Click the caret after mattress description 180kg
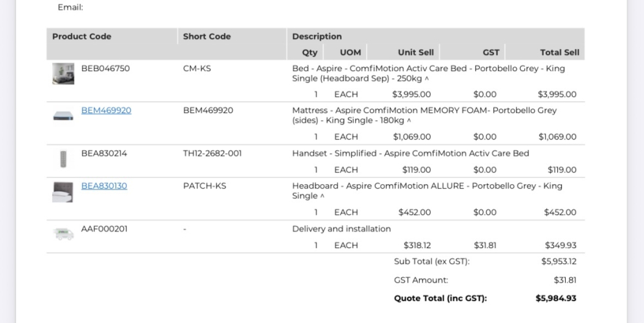Image resolution: width=644 pixels, height=323 pixels. click(x=409, y=121)
